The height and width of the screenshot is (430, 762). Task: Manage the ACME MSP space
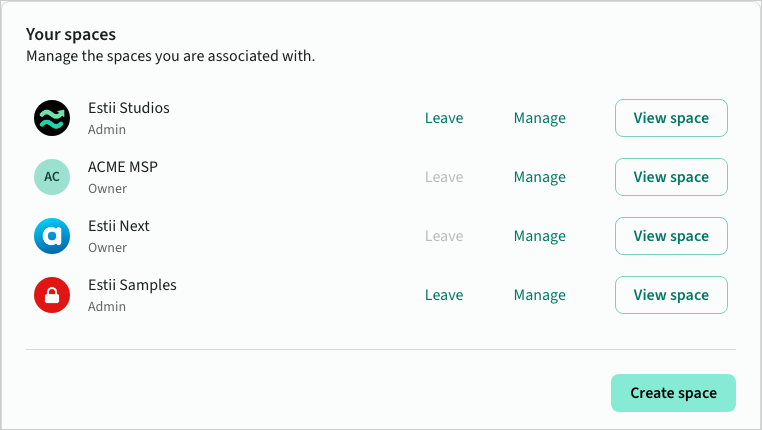tap(540, 177)
